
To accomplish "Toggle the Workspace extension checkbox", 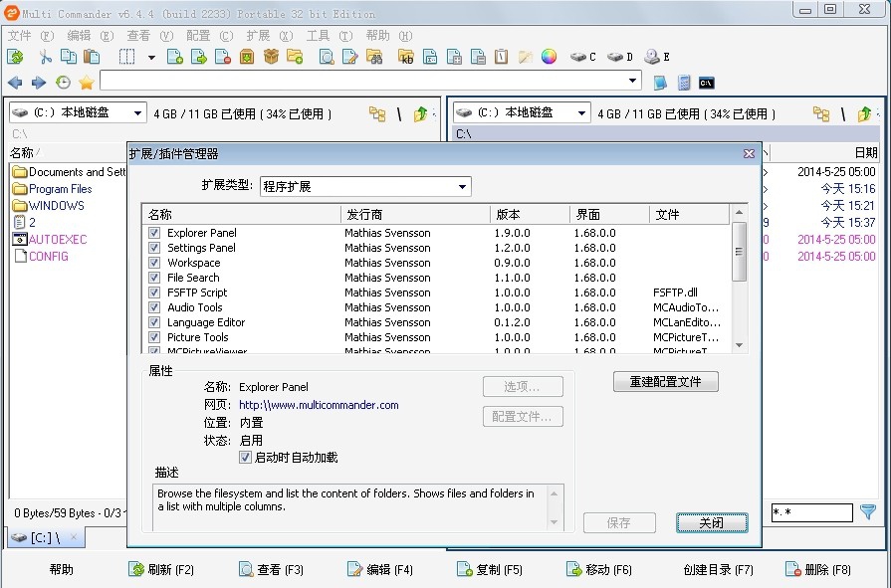I will (x=154, y=263).
